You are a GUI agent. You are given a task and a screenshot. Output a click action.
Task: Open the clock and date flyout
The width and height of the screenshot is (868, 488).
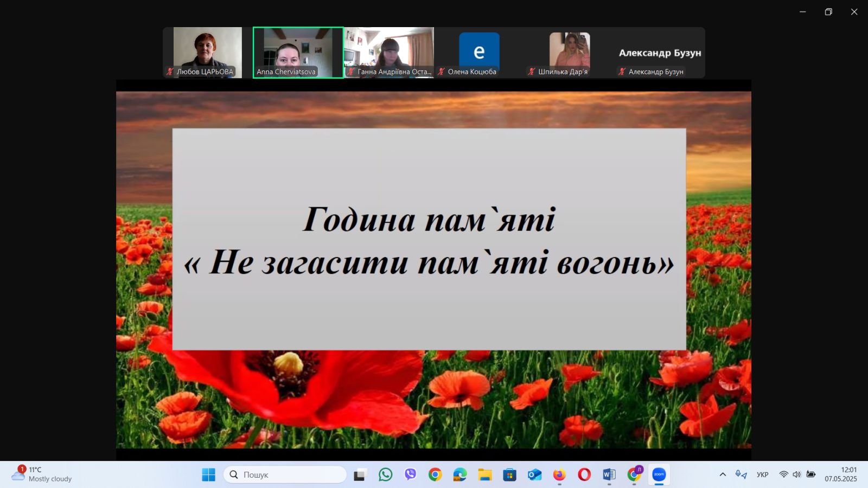click(841, 474)
